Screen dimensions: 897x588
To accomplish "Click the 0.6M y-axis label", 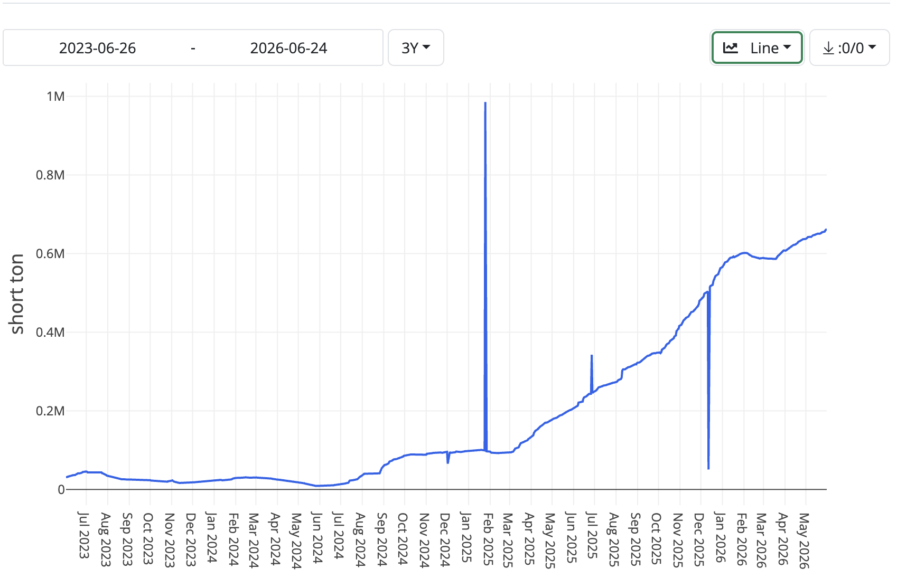I will tap(50, 254).
